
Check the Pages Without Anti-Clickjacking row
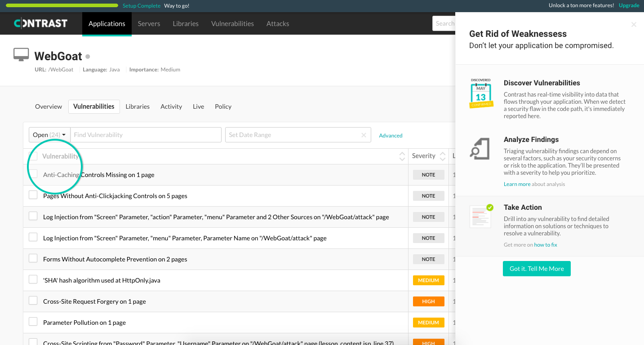[x=33, y=195]
